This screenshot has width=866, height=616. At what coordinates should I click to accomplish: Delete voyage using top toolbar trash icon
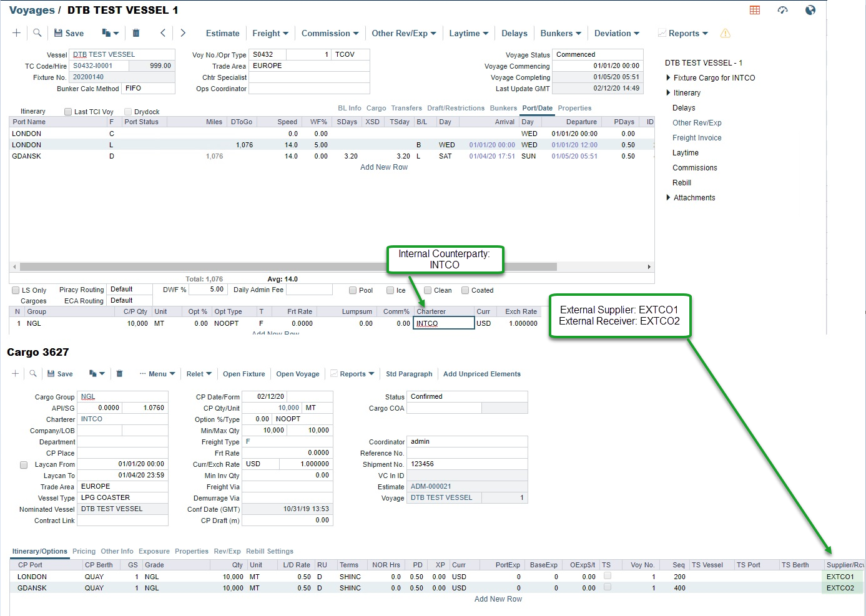pyautogui.click(x=136, y=33)
